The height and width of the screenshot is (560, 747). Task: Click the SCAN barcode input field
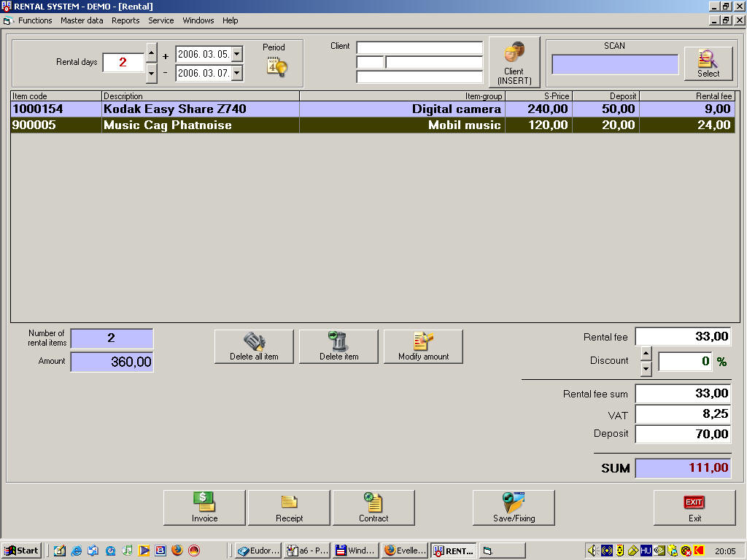pyautogui.click(x=615, y=64)
